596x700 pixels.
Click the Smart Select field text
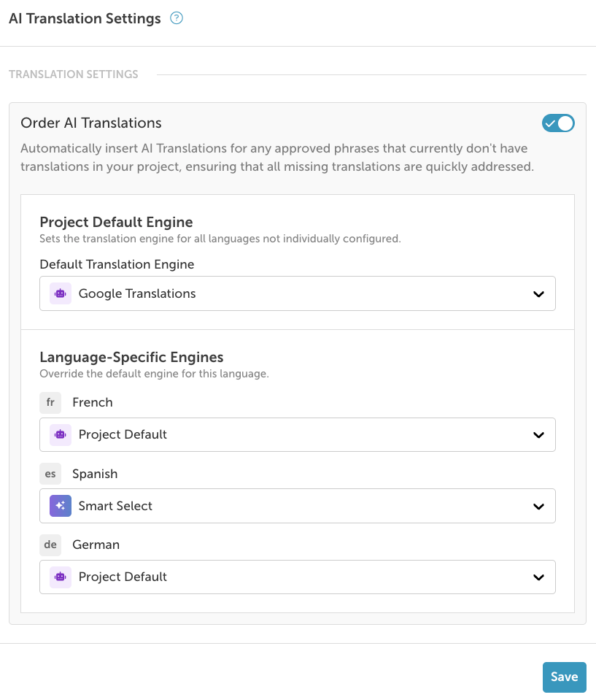point(115,506)
